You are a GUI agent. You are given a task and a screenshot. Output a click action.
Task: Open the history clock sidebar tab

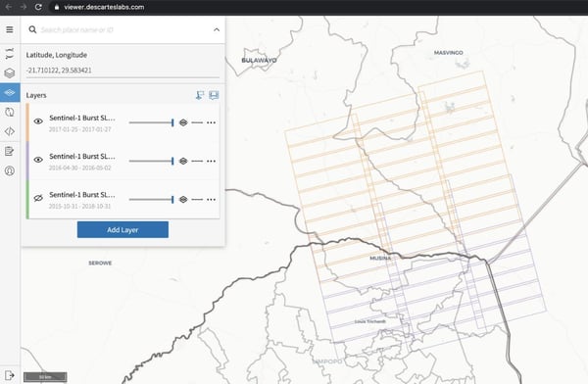(x=10, y=112)
